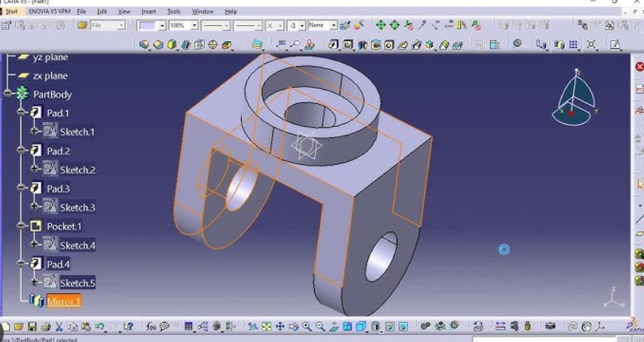Click the Start menu button
The width and height of the screenshot is (644, 342).
click(x=11, y=12)
